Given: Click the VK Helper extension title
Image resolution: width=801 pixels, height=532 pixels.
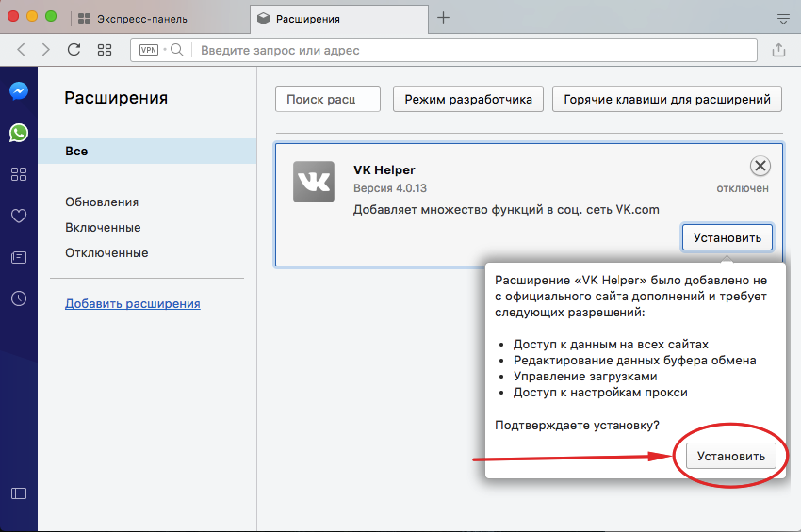Looking at the screenshot, I should [x=384, y=170].
